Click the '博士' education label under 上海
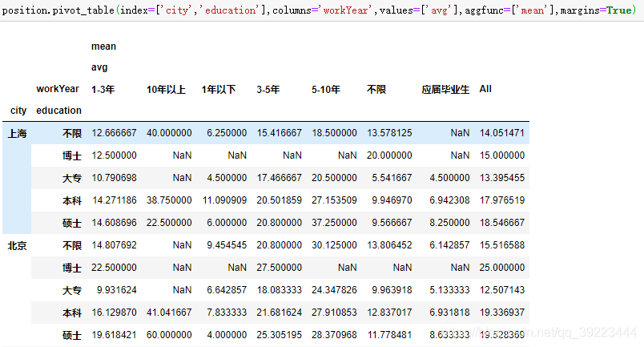The height and width of the screenshot is (347, 644). (x=72, y=155)
